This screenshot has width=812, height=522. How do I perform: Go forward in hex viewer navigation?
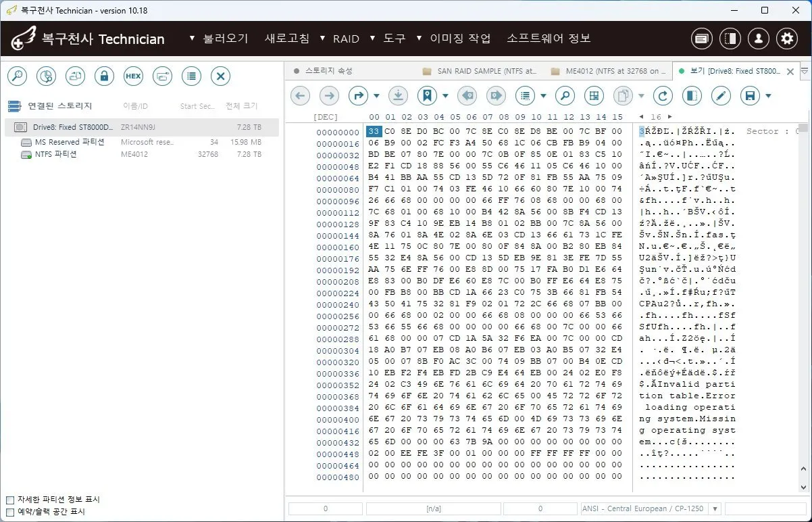329,96
